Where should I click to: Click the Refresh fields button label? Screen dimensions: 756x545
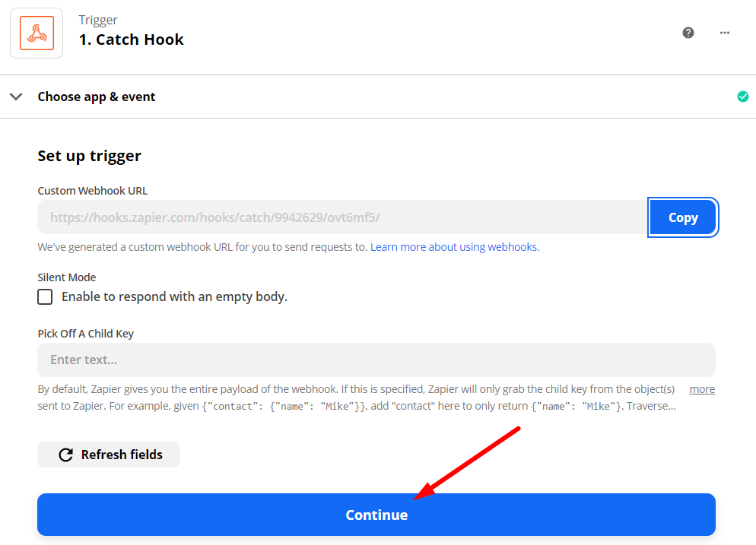122,455
